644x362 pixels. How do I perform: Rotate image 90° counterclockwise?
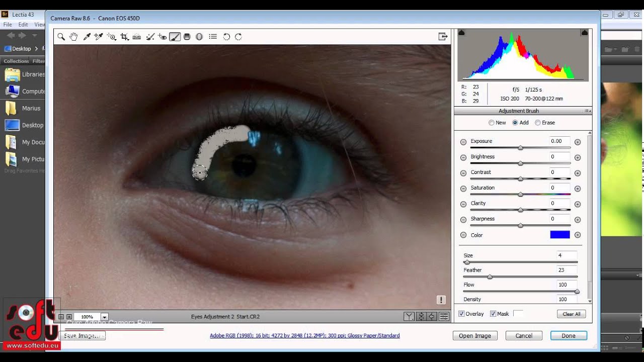click(x=226, y=37)
